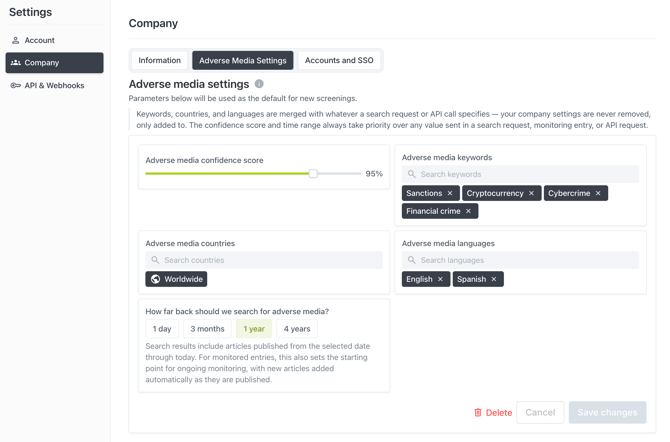670x442 pixels.
Task: Click the Delete button with trash icon
Action: click(493, 413)
